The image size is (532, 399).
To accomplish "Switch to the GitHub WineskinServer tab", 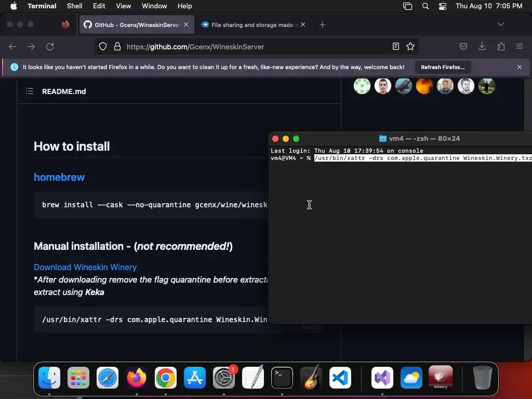I will click(x=137, y=25).
